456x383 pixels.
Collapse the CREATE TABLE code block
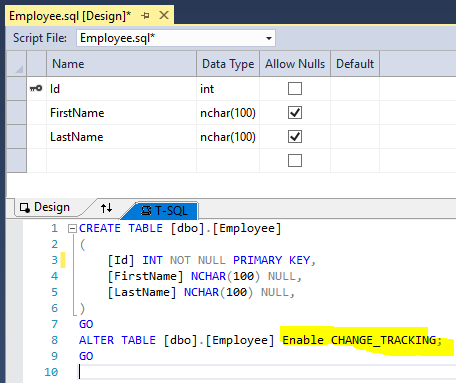coord(72,228)
